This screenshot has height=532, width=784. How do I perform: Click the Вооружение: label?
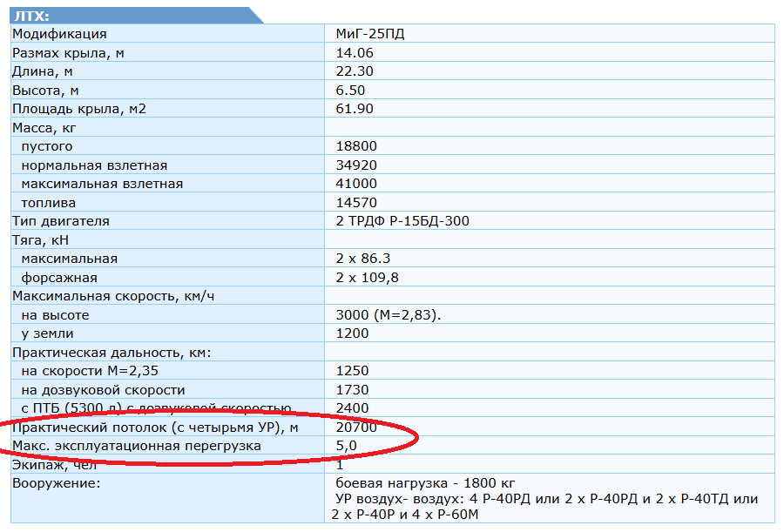pos(56,484)
